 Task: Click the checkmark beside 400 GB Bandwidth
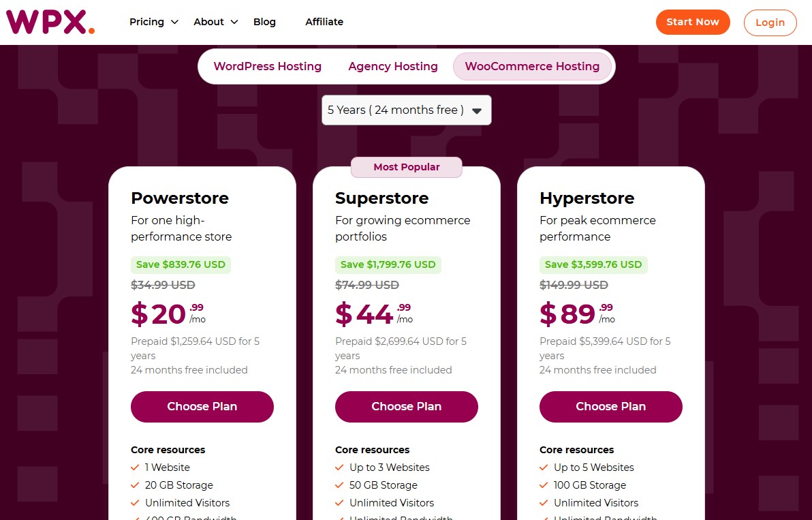point(134,518)
